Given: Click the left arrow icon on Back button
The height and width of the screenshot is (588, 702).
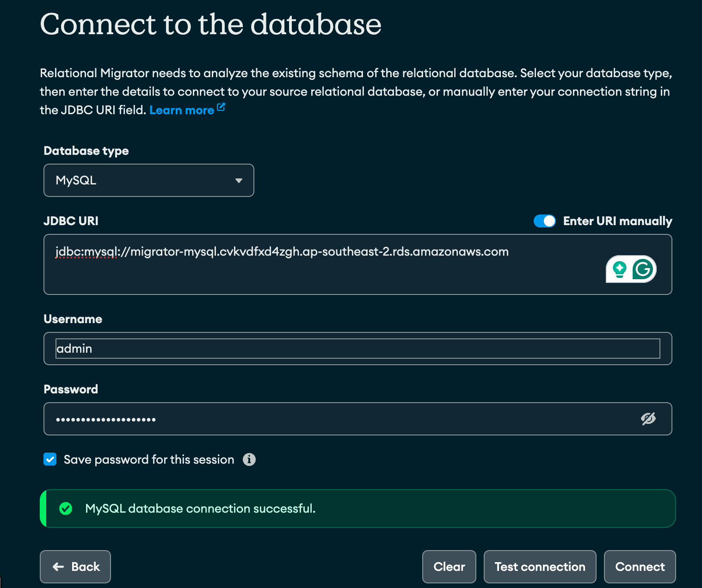Looking at the screenshot, I should [58, 567].
